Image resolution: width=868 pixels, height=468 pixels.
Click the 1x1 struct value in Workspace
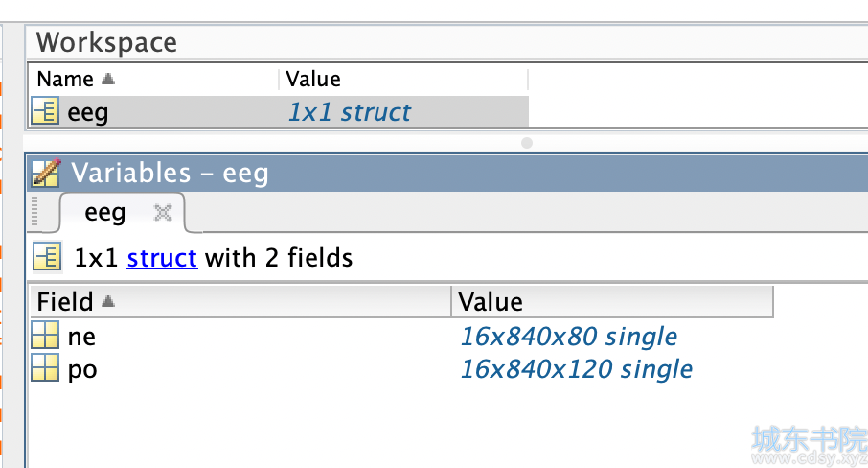[x=350, y=112]
